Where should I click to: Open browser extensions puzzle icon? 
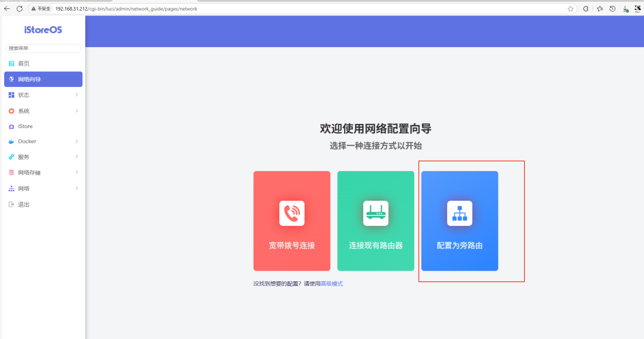click(586, 8)
